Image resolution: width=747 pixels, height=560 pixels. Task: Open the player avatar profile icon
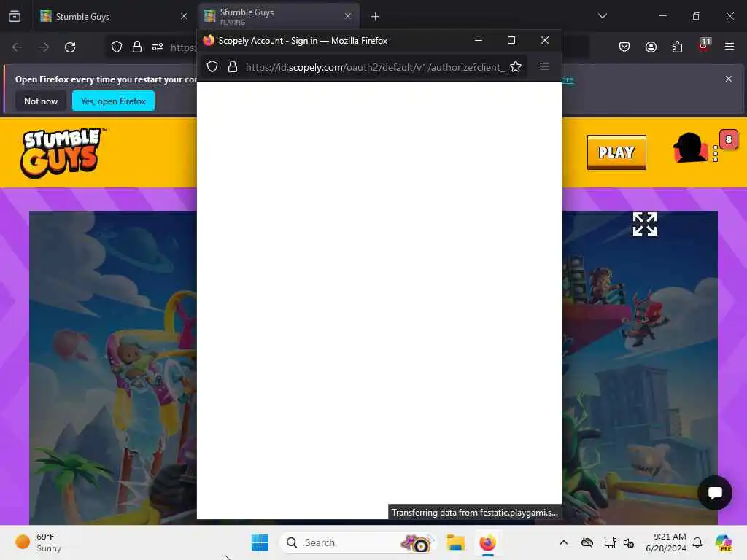click(x=690, y=149)
